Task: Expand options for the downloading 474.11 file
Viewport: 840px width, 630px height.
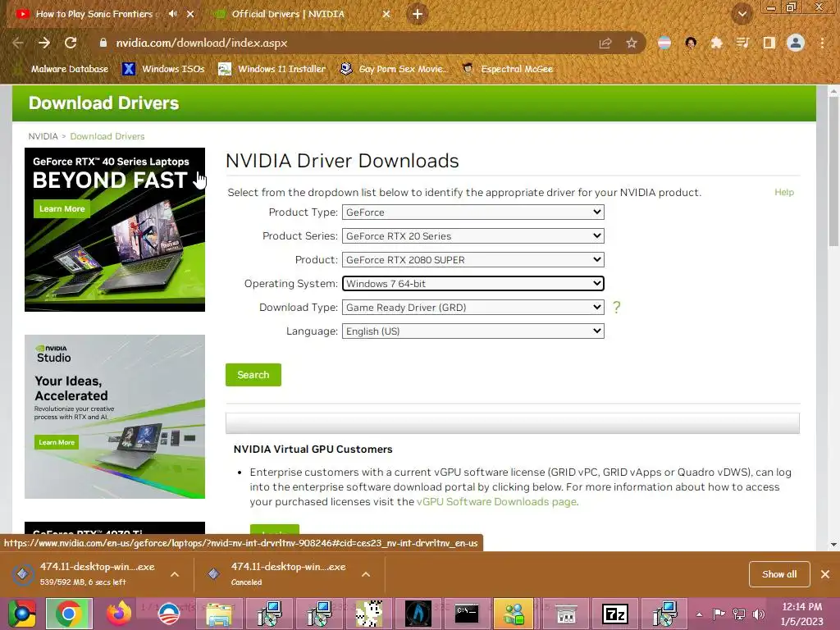Action: (175, 574)
